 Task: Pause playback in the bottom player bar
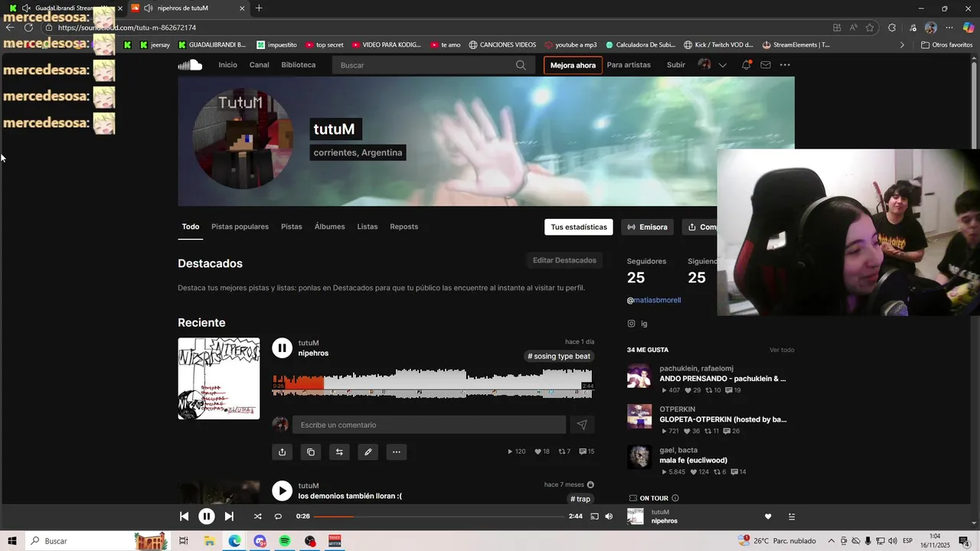[x=207, y=517]
